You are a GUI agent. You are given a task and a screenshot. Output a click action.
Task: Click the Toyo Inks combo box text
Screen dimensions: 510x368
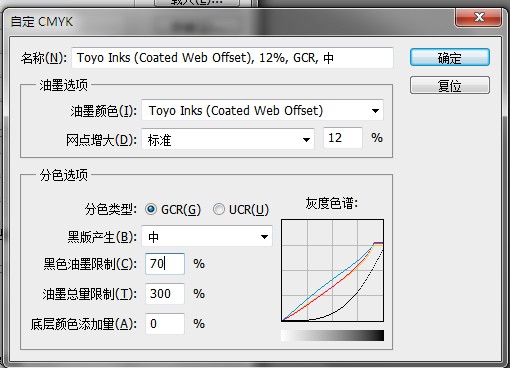pyautogui.click(x=236, y=111)
